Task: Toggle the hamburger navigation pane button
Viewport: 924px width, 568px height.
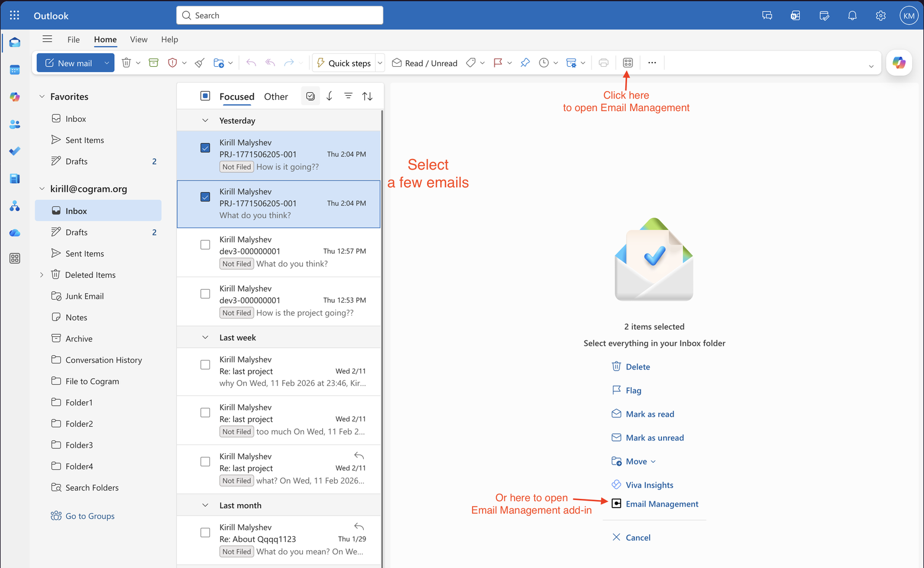Action: [x=47, y=39]
